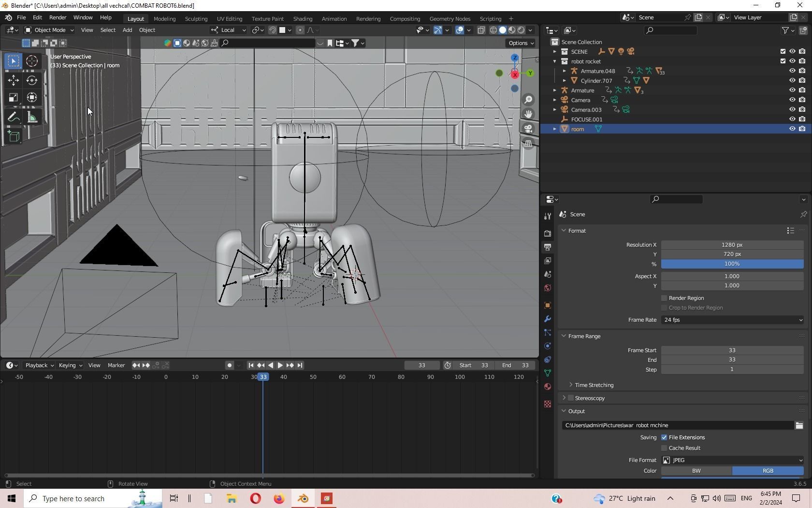Toggle X-ray view icon

[x=481, y=30]
